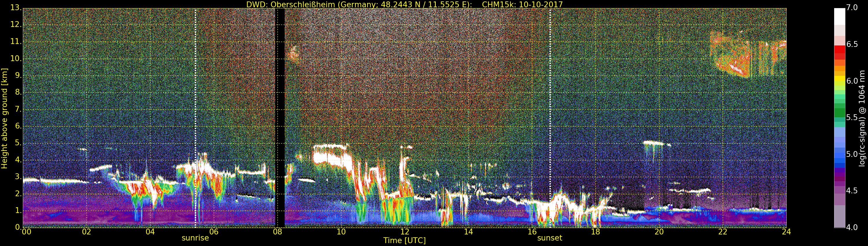Click the chart title mentioning Oberschleißheim

[x=404, y=4]
